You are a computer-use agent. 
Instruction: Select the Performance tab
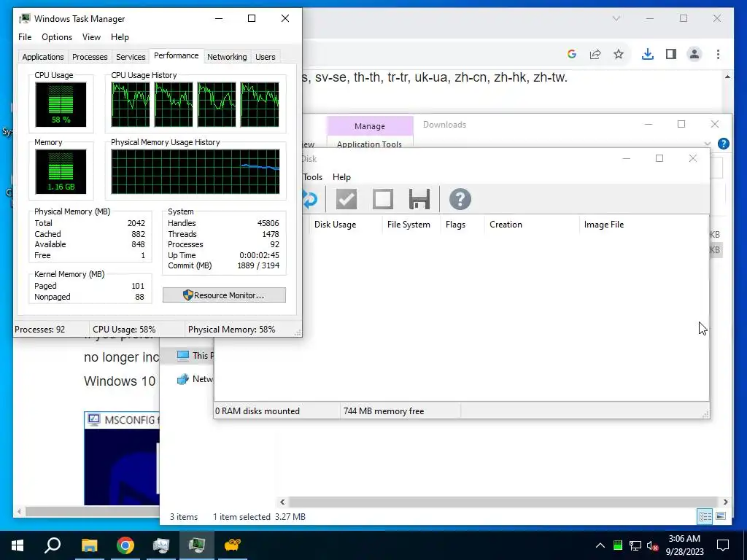[x=177, y=55]
